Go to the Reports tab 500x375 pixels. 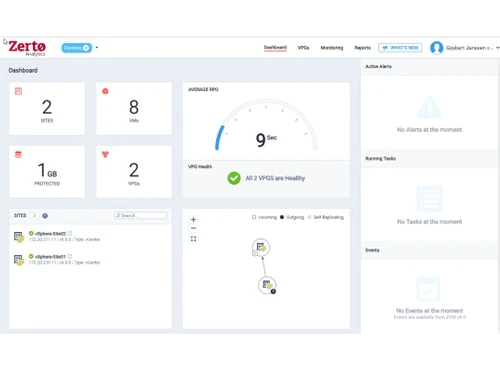pyautogui.click(x=363, y=48)
